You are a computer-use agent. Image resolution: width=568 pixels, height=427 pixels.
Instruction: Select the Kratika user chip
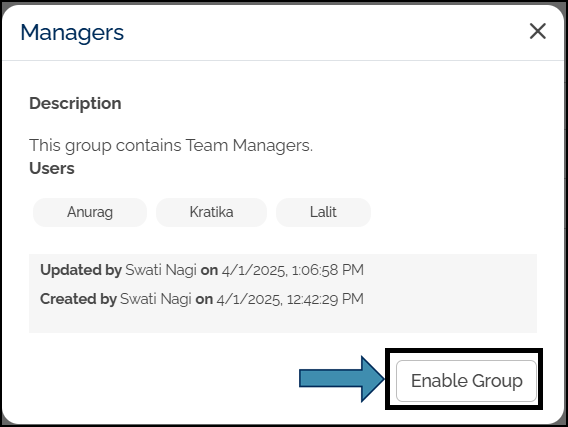(x=212, y=212)
